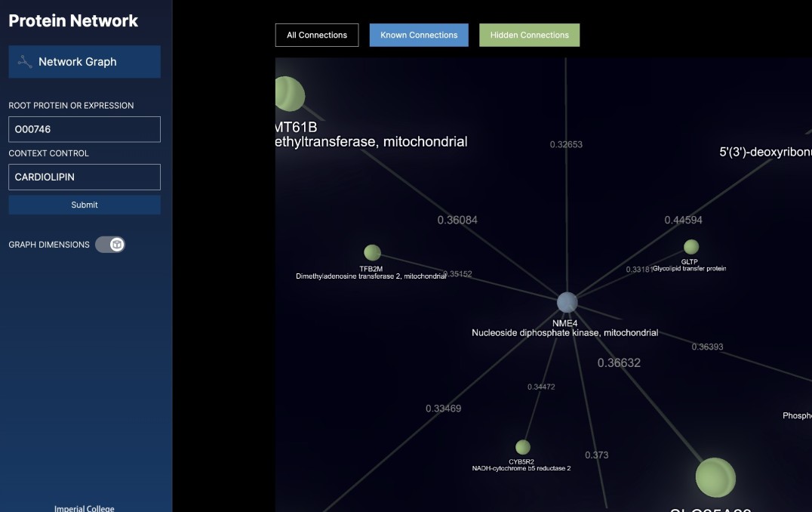This screenshot has width=812, height=512.
Task: Click the large green node at the bottom right
Action: [x=714, y=477]
